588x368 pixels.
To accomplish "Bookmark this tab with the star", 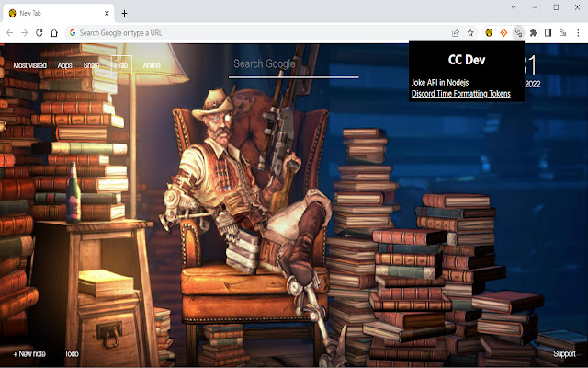I will coord(470,33).
